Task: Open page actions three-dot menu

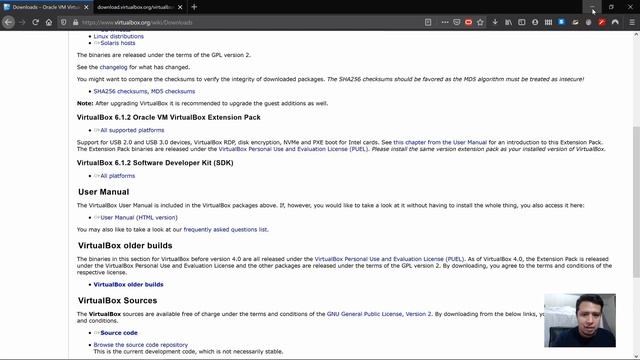Action: [445, 22]
